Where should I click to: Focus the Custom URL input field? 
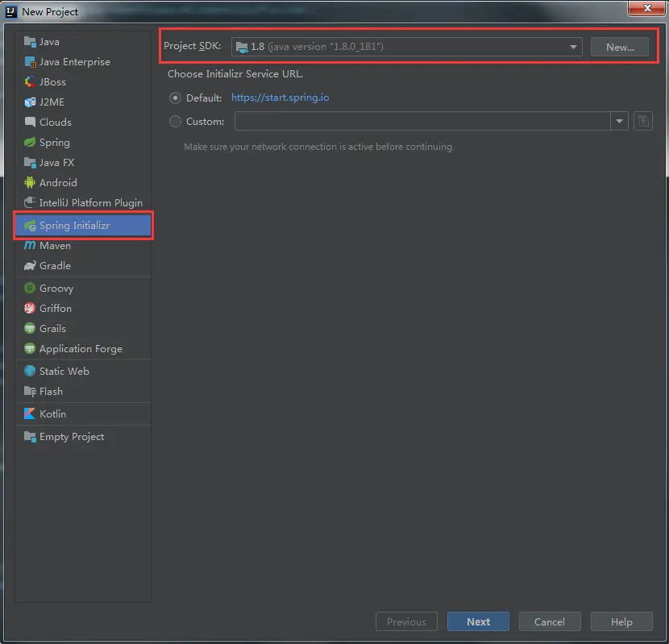click(x=422, y=121)
